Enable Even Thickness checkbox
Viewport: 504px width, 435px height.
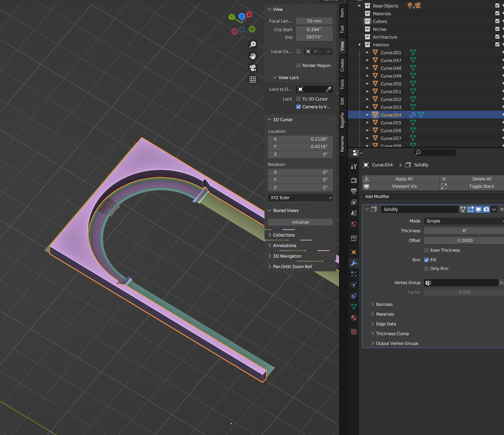(426, 250)
